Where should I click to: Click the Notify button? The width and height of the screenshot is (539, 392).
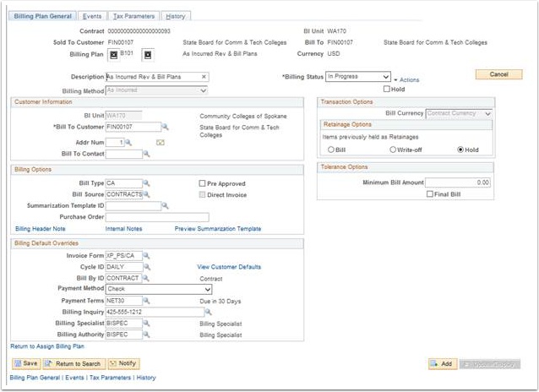click(123, 363)
